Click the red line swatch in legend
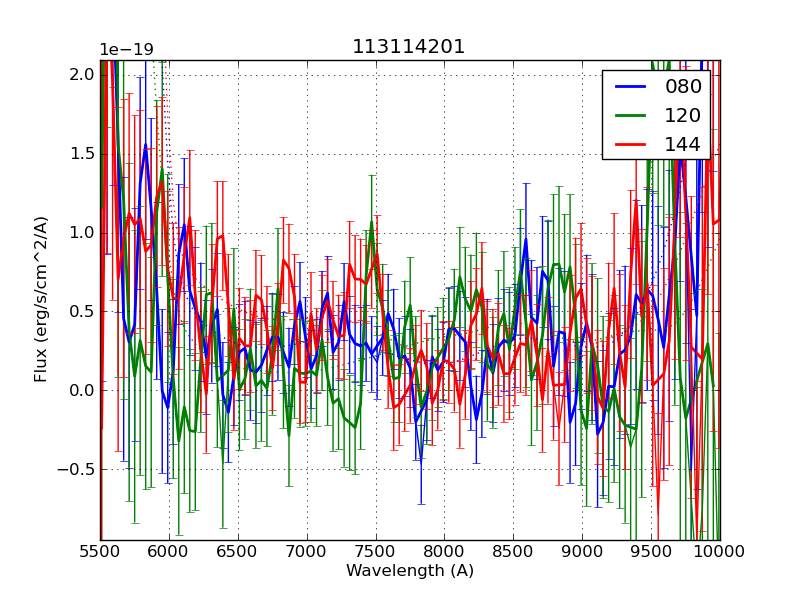Image resolution: width=800 pixels, height=600 pixels. pos(632,144)
